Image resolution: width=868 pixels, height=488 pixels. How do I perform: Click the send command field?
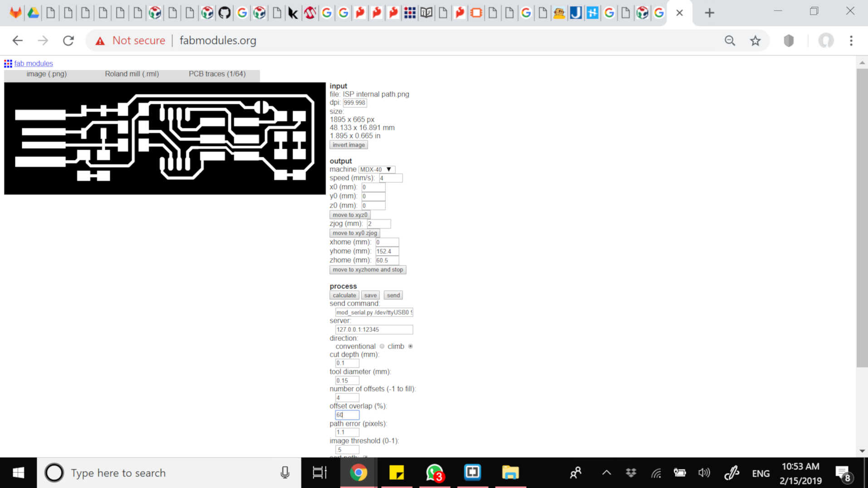tap(374, 312)
